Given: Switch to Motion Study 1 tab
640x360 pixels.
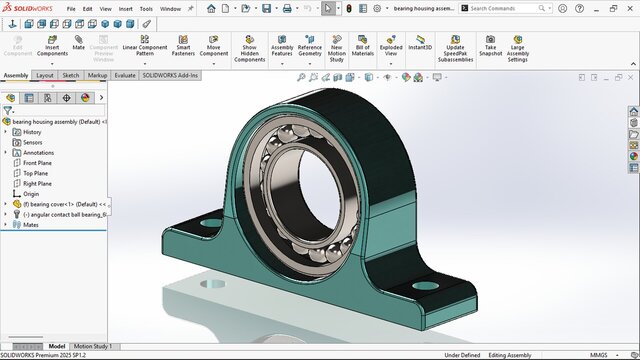Looking at the screenshot, I should coord(93,346).
